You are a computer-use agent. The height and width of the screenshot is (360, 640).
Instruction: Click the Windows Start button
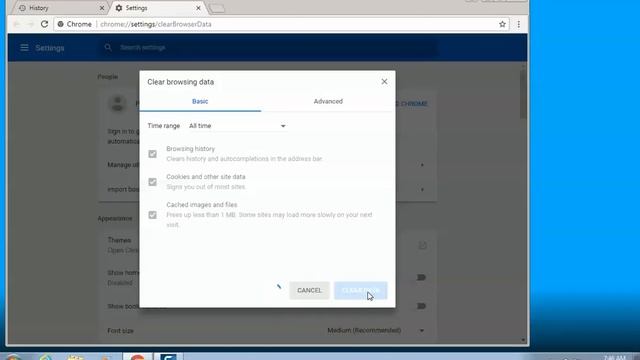pos(13,357)
